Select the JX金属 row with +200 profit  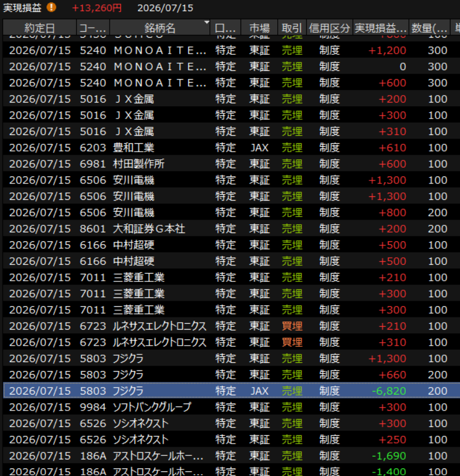pyautogui.click(x=231, y=99)
